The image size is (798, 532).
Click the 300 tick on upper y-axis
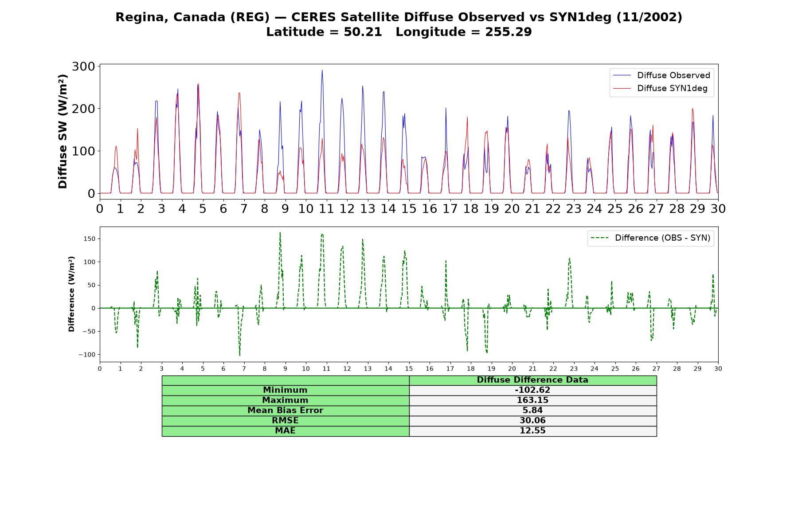83,66
